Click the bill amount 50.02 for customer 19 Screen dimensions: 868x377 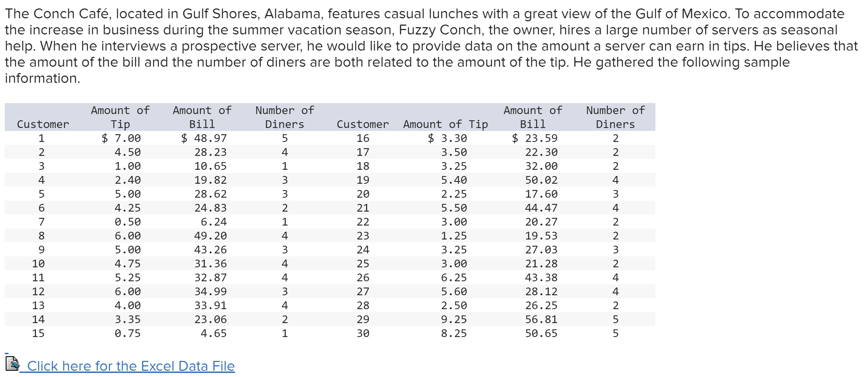click(541, 180)
